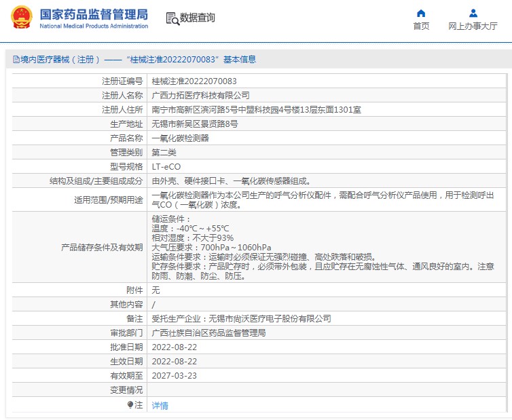Select registration number 桂械注准20222070083 value
Screen dimensions: 512x420
[x=194, y=81]
